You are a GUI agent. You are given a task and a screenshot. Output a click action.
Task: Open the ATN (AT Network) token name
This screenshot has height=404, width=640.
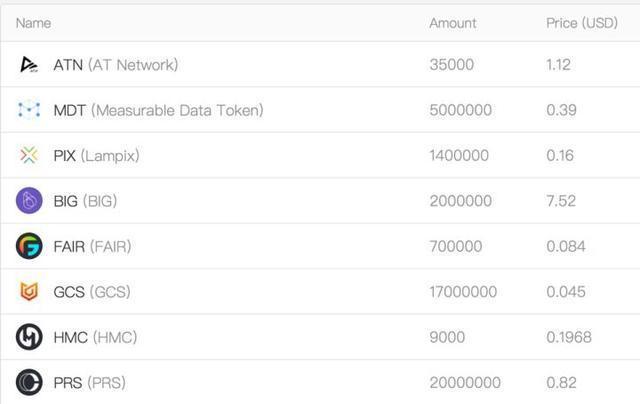pyautogui.click(x=115, y=65)
